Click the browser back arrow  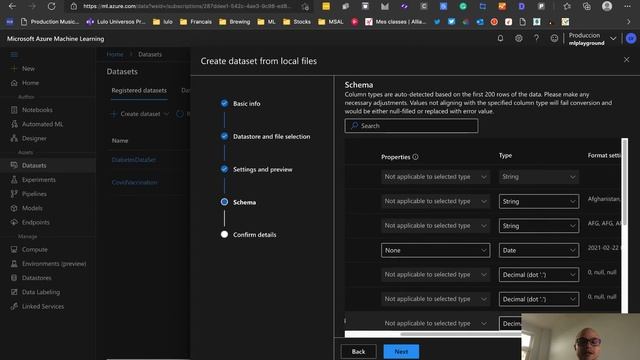click(12, 6)
